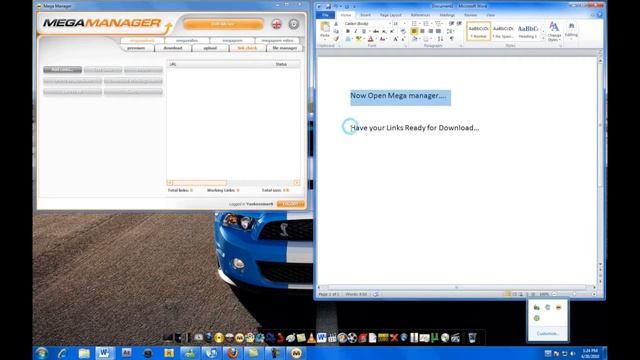Toggle Subscript in Word font group
The height and width of the screenshot is (360, 640).
click(384, 31)
